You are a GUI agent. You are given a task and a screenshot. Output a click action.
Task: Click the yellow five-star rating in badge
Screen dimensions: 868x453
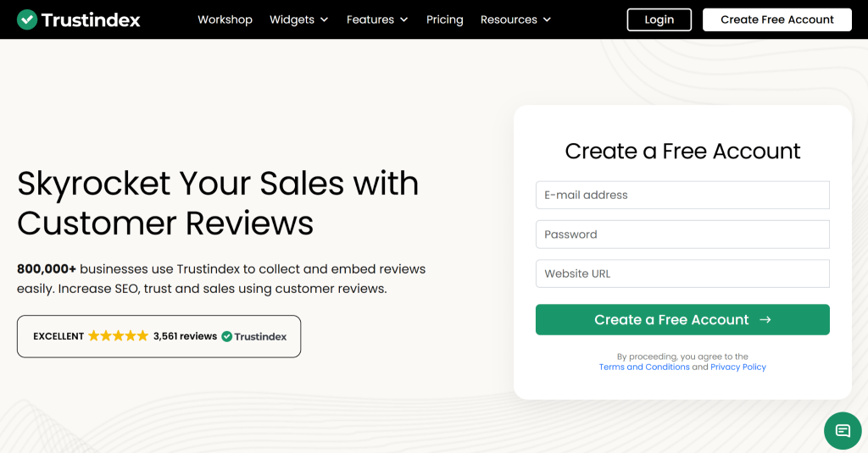pos(119,336)
